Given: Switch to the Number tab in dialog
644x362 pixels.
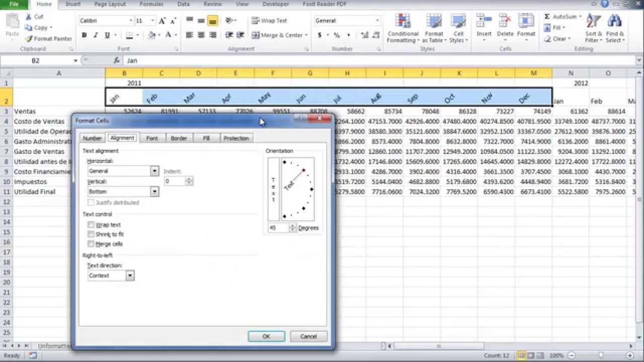Looking at the screenshot, I should tap(92, 138).
